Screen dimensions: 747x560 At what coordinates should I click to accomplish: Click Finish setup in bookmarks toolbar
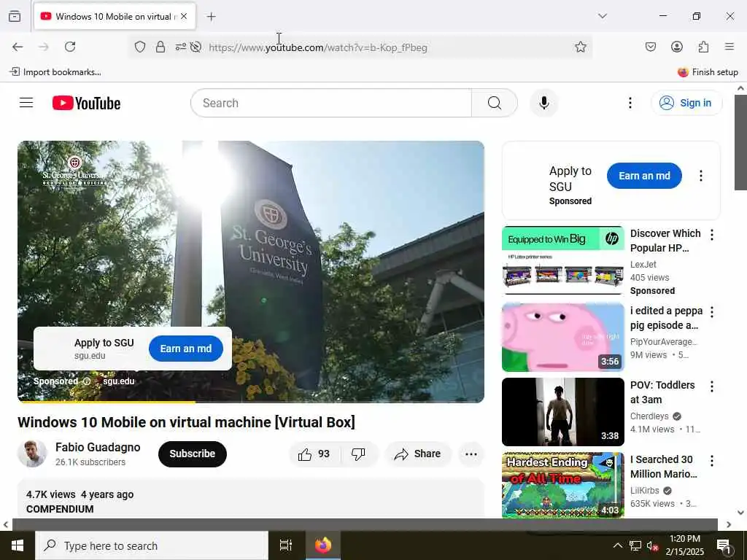[x=708, y=72]
